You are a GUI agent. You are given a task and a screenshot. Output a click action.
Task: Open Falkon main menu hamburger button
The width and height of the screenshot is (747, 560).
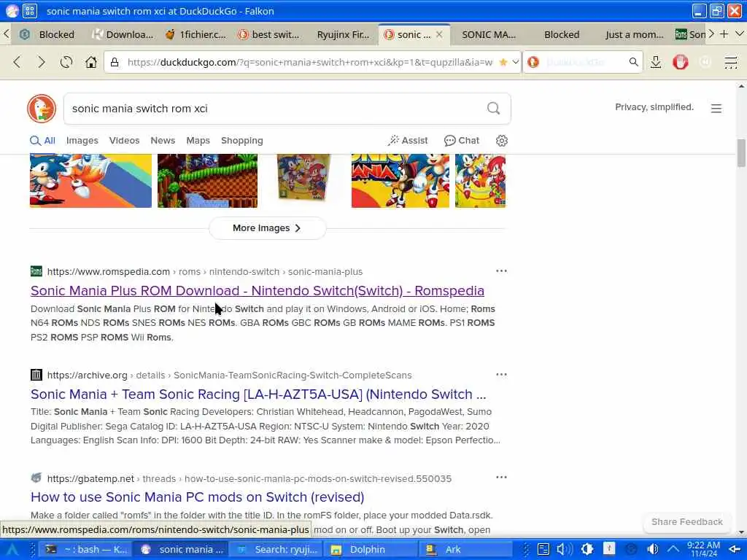click(730, 62)
